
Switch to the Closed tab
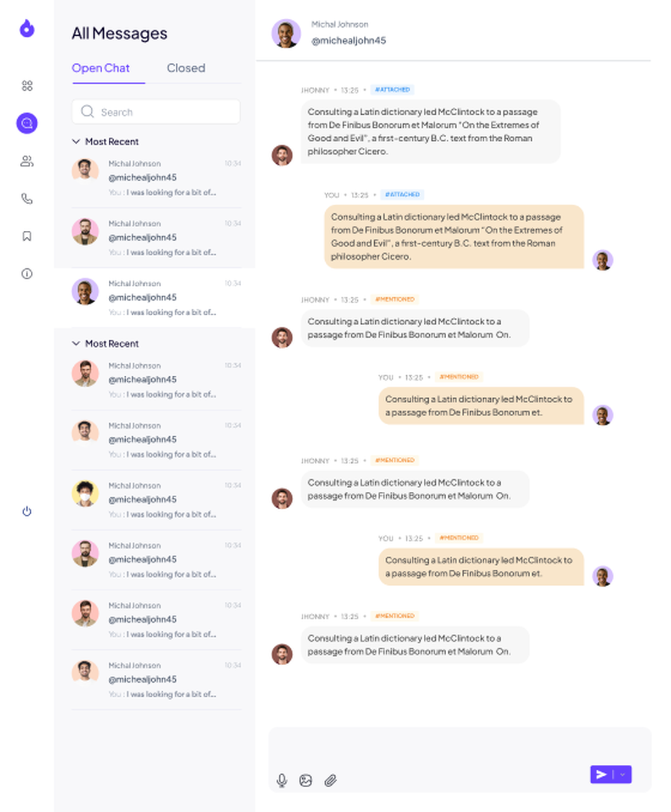pos(186,68)
